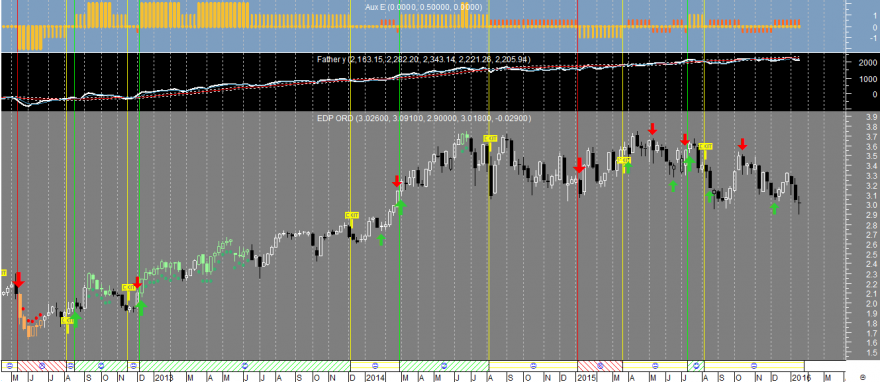Viewport: 880px width, 382px height.
Task: Click the yellow C KIT marker near August 2015
Action: (705, 147)
